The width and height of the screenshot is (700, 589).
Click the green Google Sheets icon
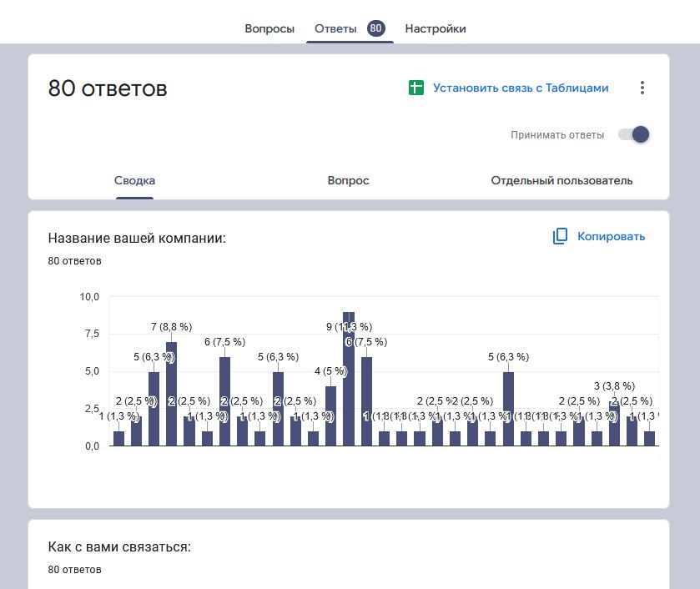pyautogui.click(x=416, y=88)
